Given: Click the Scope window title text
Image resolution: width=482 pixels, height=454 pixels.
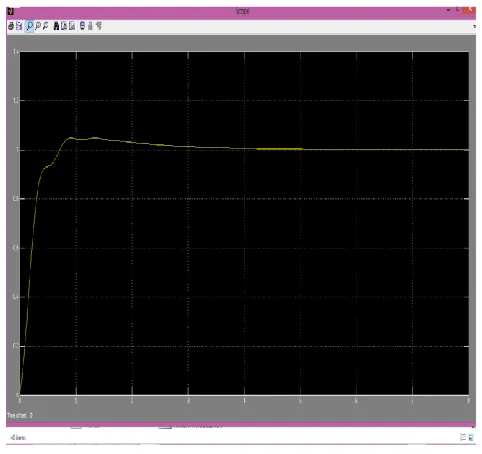Looking at the screenshot, I should tap(242, 11).
